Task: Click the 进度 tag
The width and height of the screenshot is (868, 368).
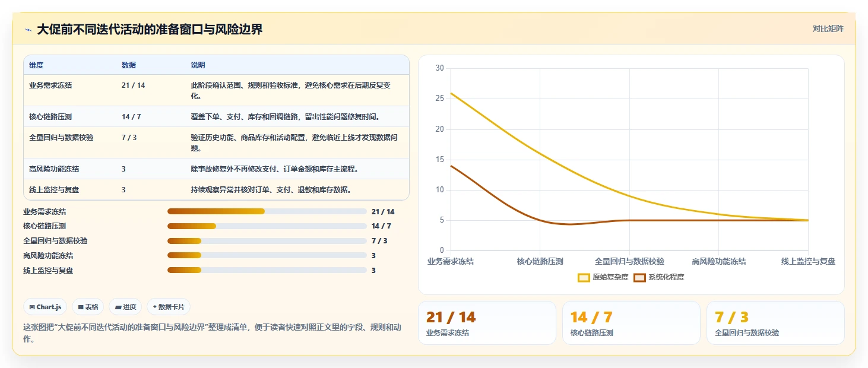Action: [x=125, y=307]
